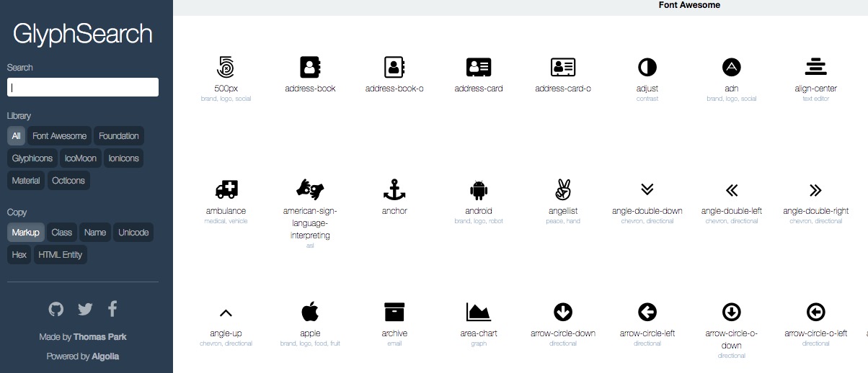
Task: Filter library to Octicons
Action: (x=68, y=181)
